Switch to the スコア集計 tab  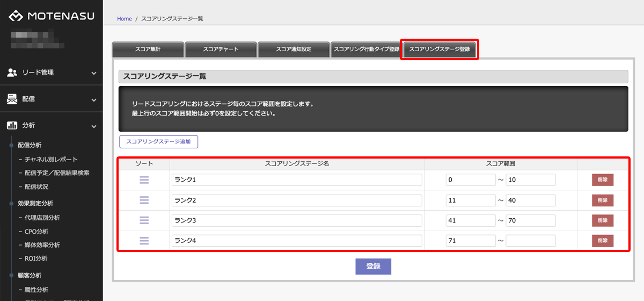[x=148, y=49]
